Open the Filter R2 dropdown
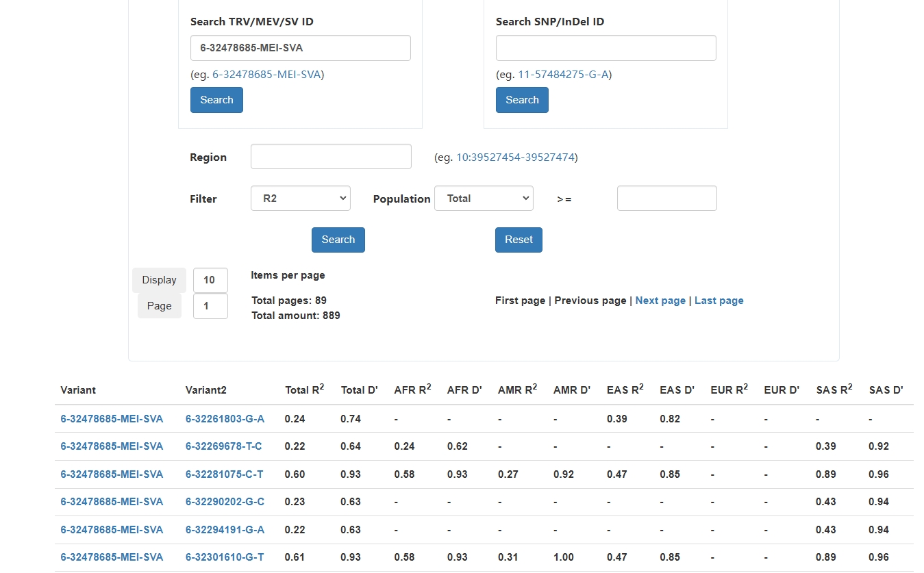Screen dimensions: 924x573 301,198
